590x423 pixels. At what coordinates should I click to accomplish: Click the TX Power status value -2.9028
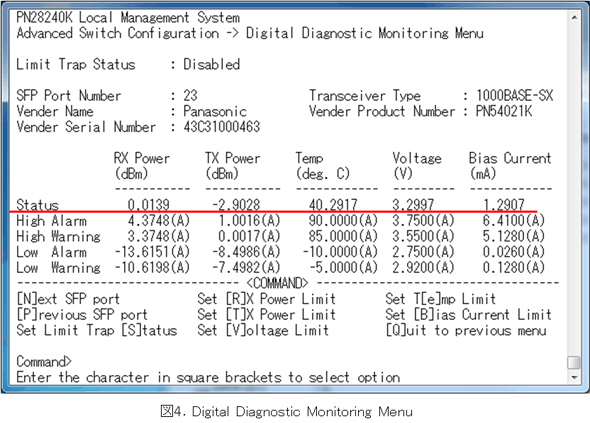[236, 205]
